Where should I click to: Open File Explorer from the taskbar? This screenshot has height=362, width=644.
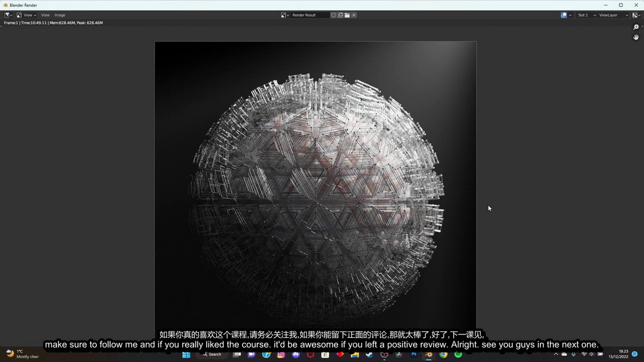[354, 354]
